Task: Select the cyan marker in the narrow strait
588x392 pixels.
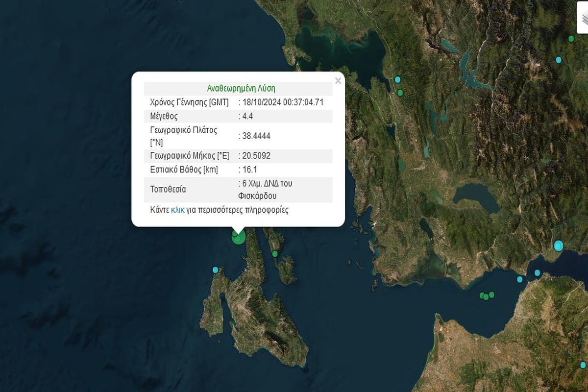Action: pos(538,273)
